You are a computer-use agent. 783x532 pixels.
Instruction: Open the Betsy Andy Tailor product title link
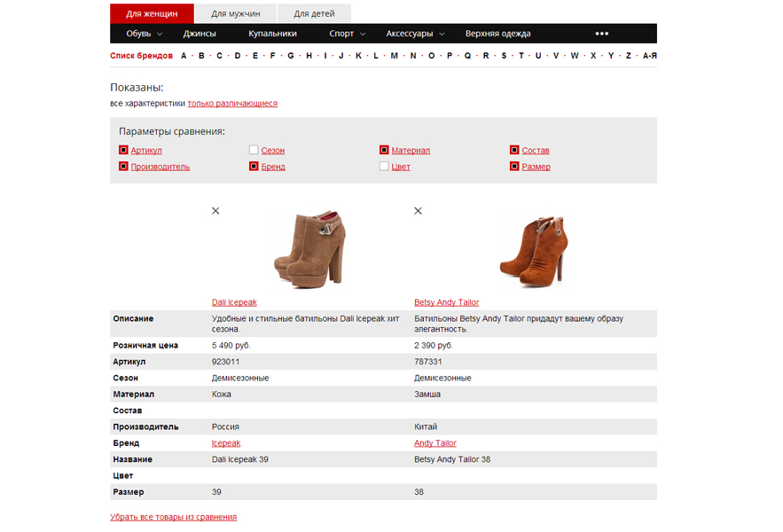pyautogui.click(x=446, y=302)
